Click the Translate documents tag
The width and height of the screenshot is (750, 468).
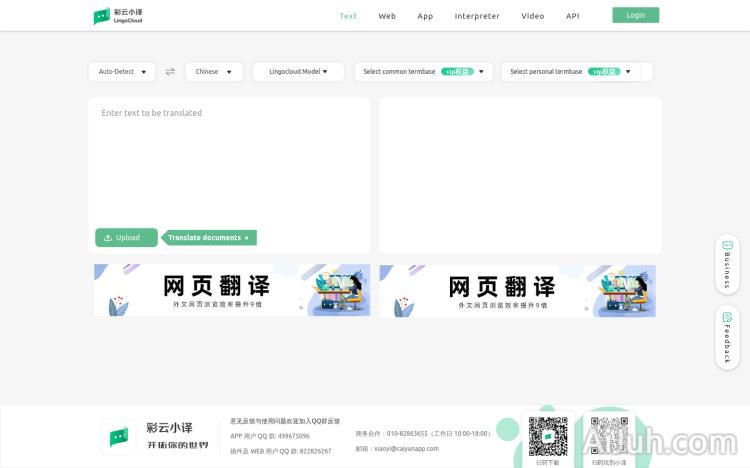(x=209, y=238)
